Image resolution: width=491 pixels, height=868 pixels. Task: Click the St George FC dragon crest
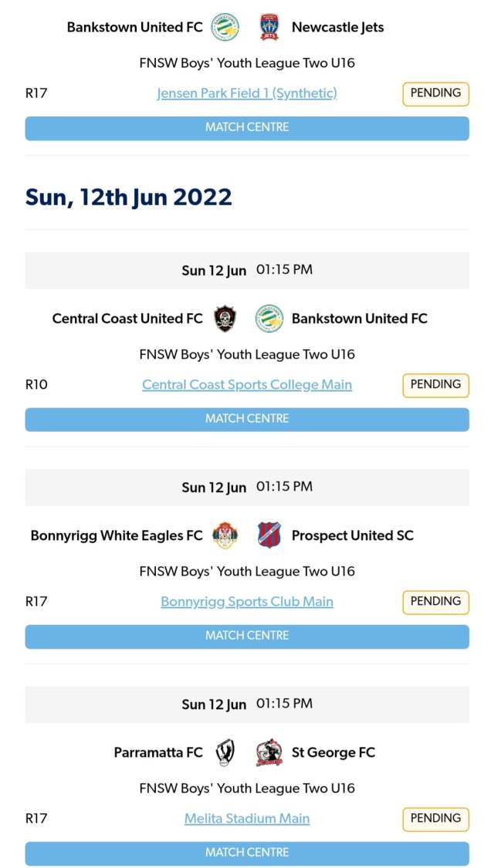(x=268, y=752)
